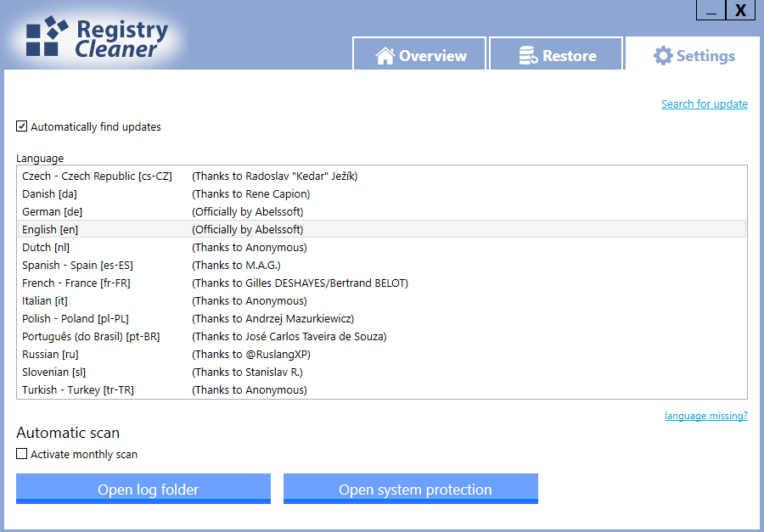This screenshot has height=532, width=764.
Task: Choose German [de] language
Action: [381, 212]
